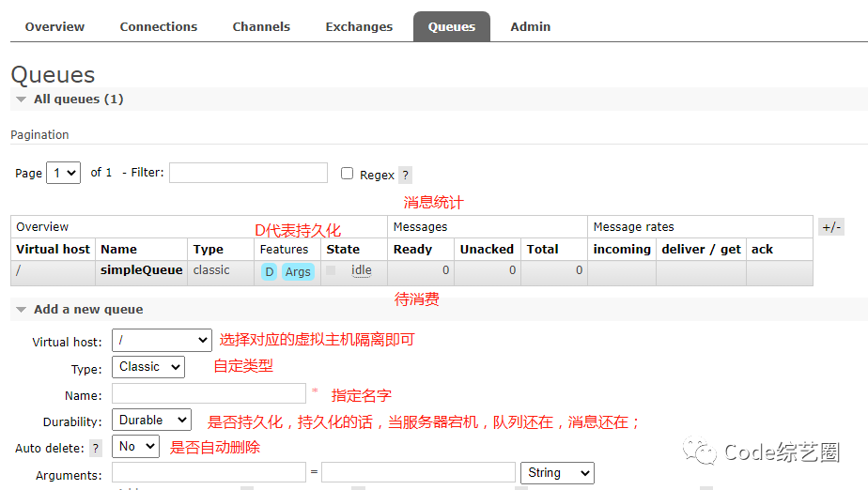
Task: Open the Page number dropdown
Action: pos(64,173)
